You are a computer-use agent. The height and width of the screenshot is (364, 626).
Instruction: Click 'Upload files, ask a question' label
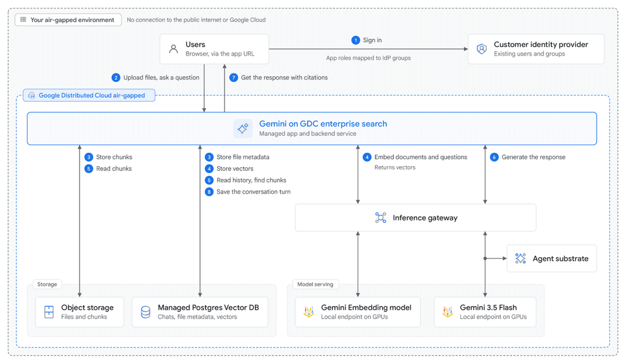point(161,78)
